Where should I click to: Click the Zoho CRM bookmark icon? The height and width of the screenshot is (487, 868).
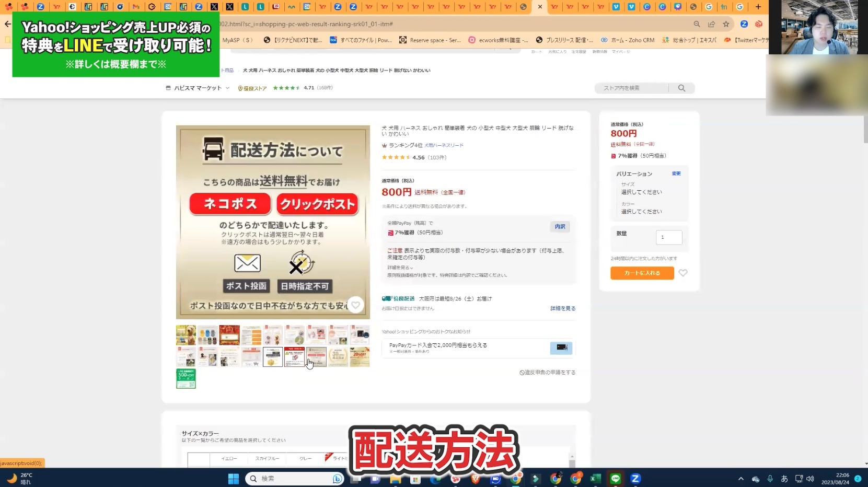(605, 40)
